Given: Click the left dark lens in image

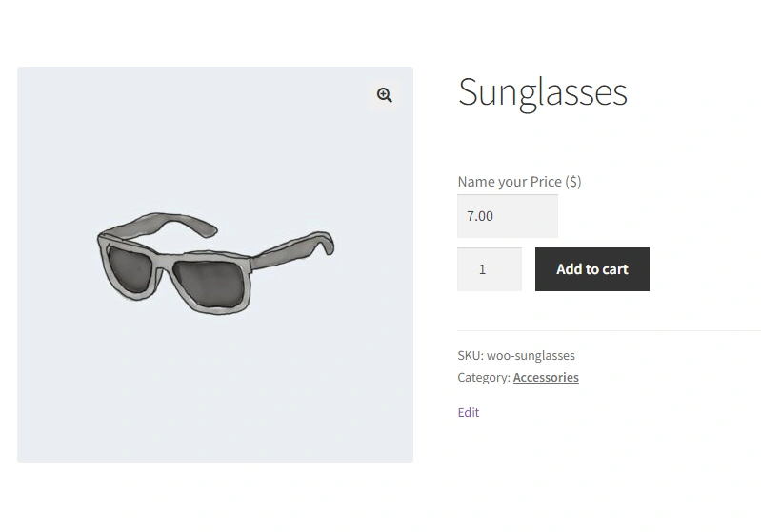Looking at the screenshot, I should click(x=130, y=269).
